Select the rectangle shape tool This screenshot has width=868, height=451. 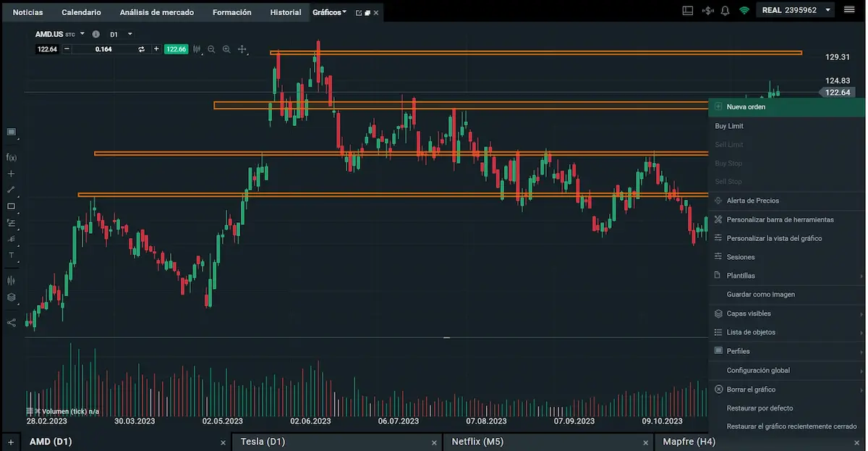(11, 206)
